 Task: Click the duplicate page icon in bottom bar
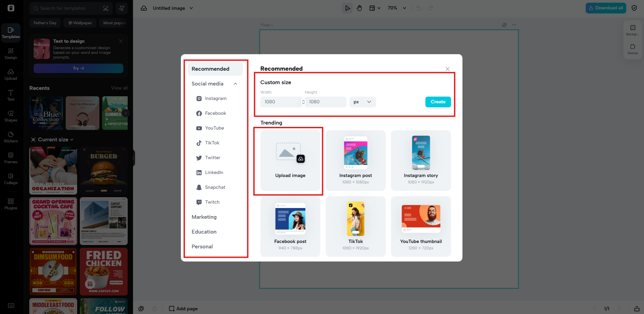(x=141, y=309)
